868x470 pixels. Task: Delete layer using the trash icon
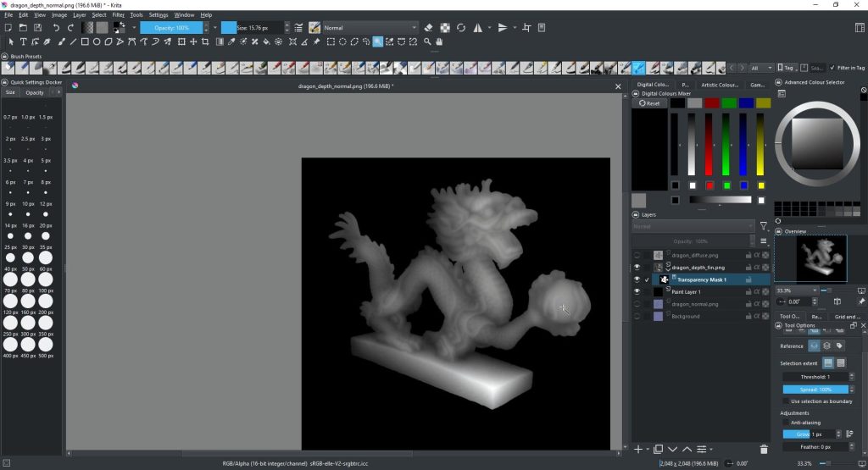click(764, 449)
